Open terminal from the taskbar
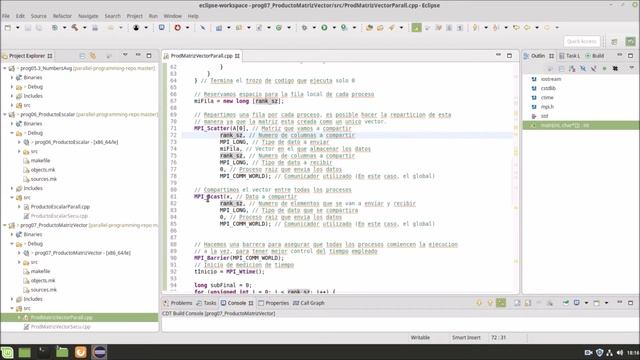Viewport: 640px width, 360px height. click(x=43, y=352)
